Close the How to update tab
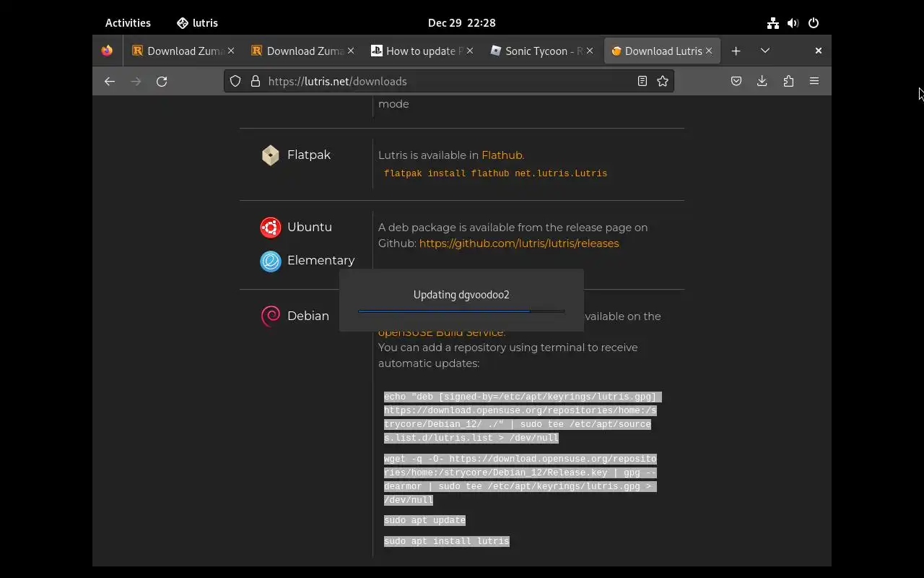924x578 pixels. tap(471, 51)
